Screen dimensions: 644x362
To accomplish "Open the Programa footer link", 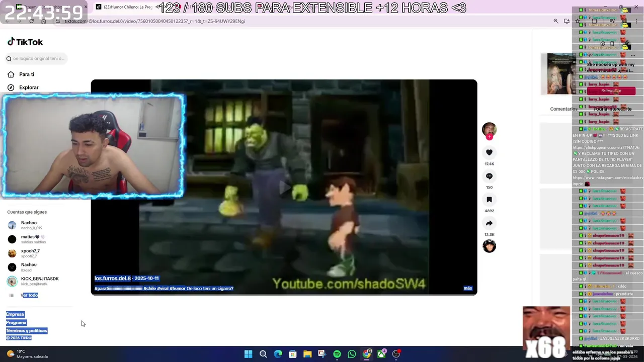I will click(16, 322).
